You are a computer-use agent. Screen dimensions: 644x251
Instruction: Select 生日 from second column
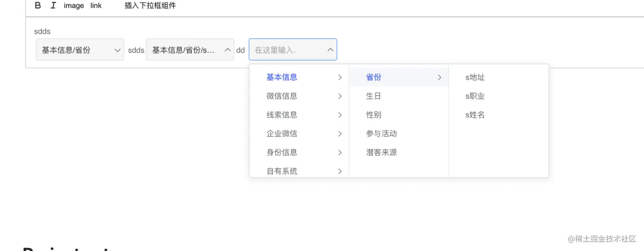coord(374,96)
